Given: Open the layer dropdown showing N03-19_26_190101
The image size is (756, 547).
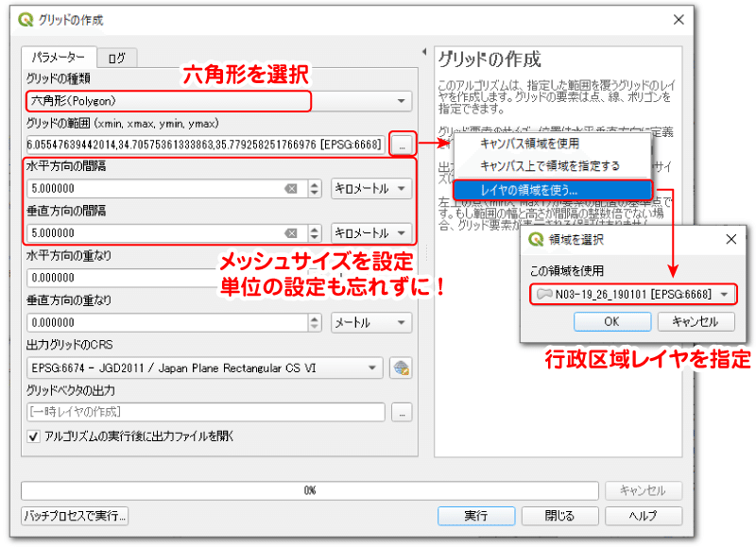Looking at the screenshot, I should pos(633,294).
